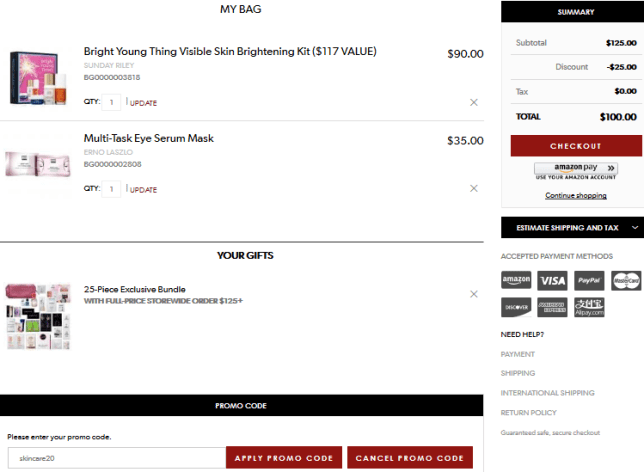Click the Discover card icon

click(x=516, y=307)
